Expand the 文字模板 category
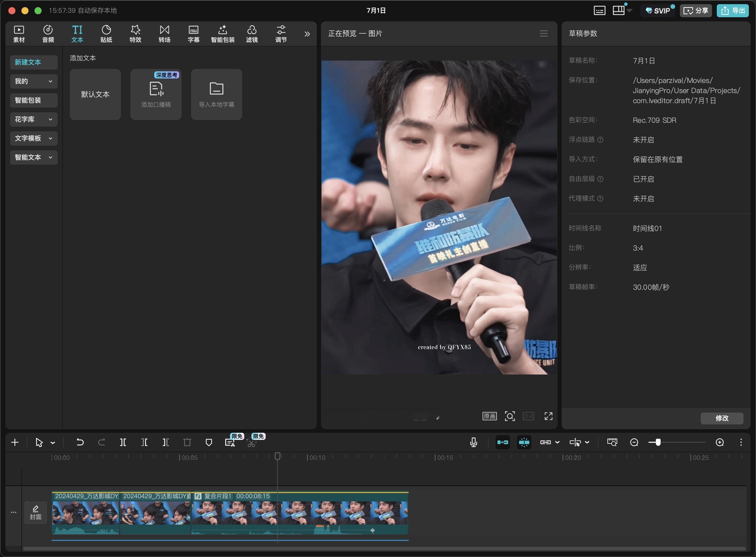Image resolution: width=756 pixels, height=557 pixels. (34, 138)
